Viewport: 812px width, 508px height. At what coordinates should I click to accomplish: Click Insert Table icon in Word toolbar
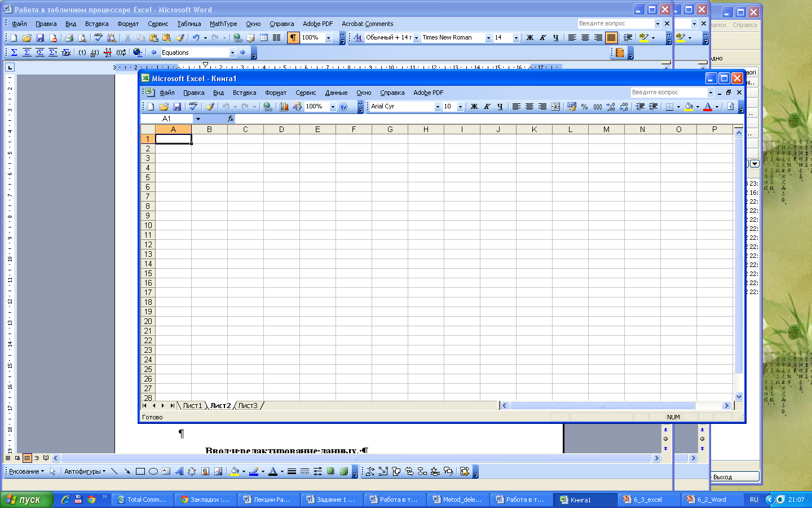click(x=263, y=38)
